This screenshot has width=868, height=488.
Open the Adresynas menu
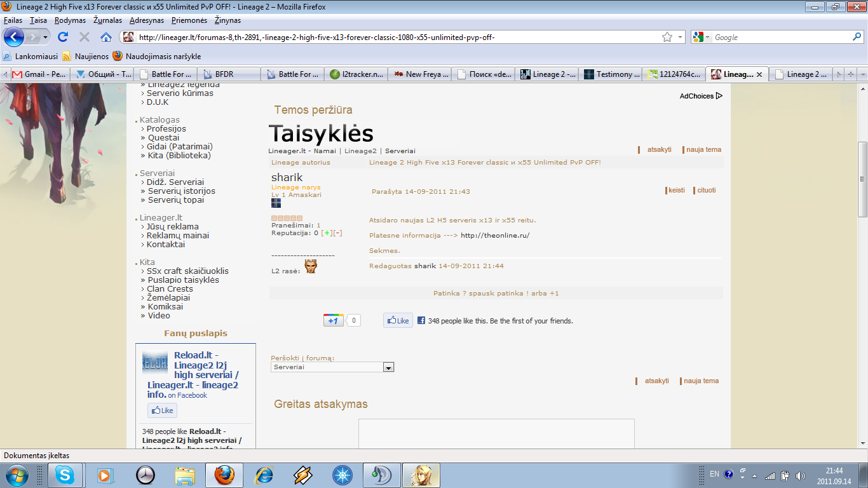click(147, 20)
